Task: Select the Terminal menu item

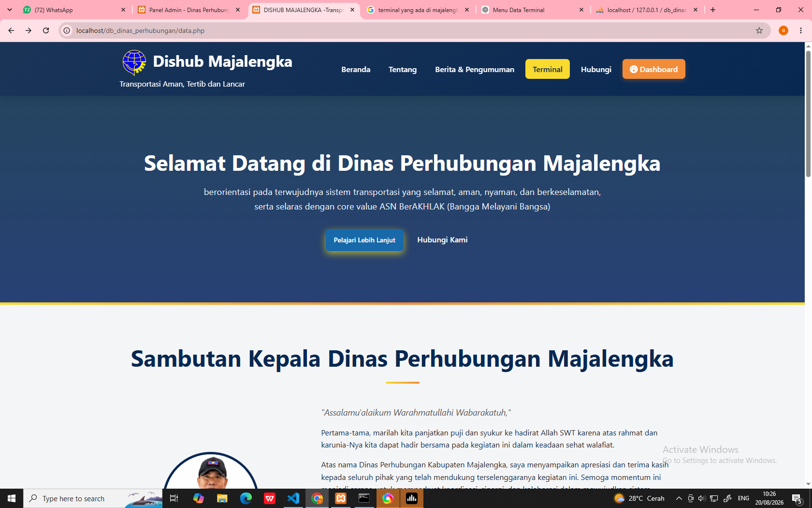Action: pos(548,69)
